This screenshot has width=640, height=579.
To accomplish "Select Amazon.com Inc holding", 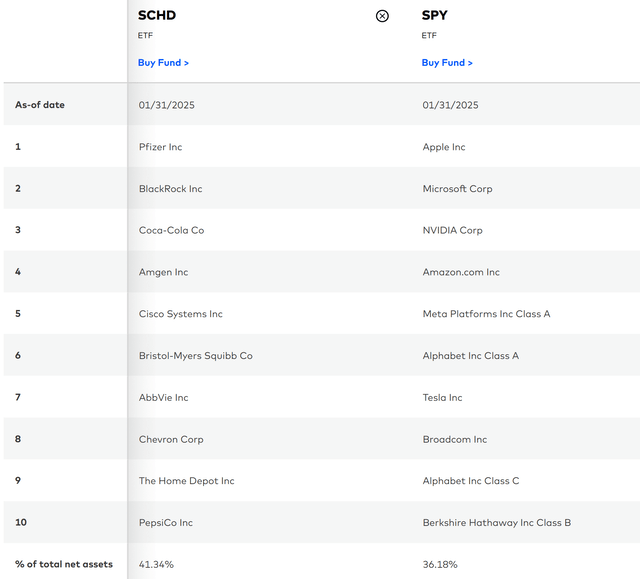I will click(x=461, y=272).
